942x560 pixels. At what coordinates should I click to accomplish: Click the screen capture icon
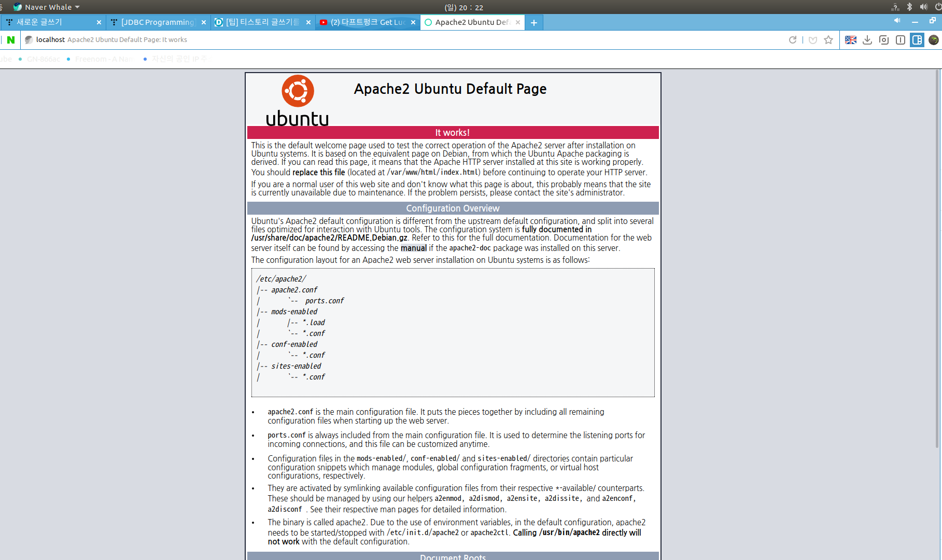coord(884,40)
